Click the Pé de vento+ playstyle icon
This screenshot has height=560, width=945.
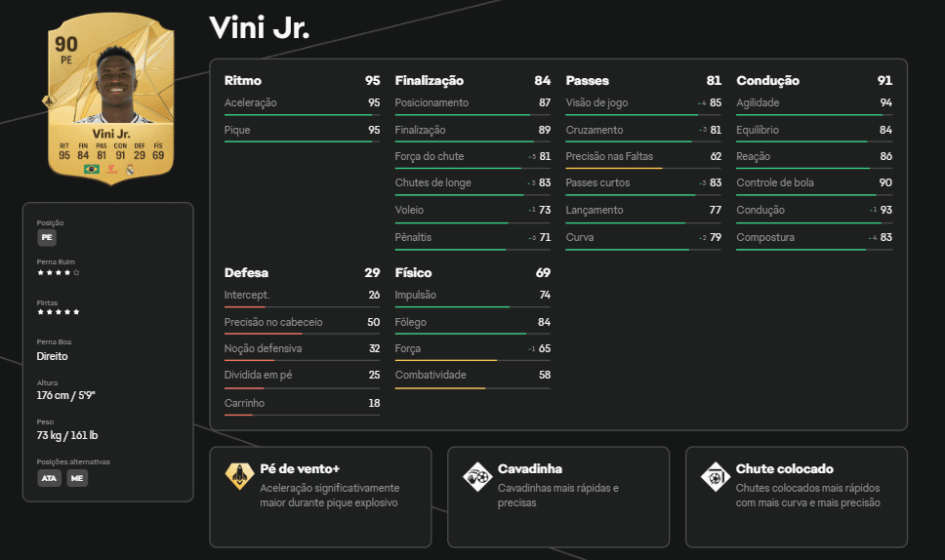[x=240, y=475]
